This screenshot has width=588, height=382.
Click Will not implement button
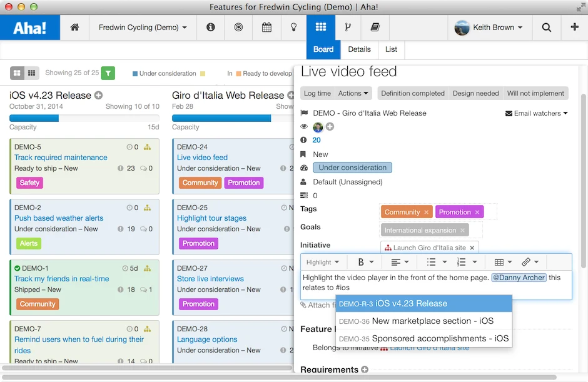click(x=535, y=93)
